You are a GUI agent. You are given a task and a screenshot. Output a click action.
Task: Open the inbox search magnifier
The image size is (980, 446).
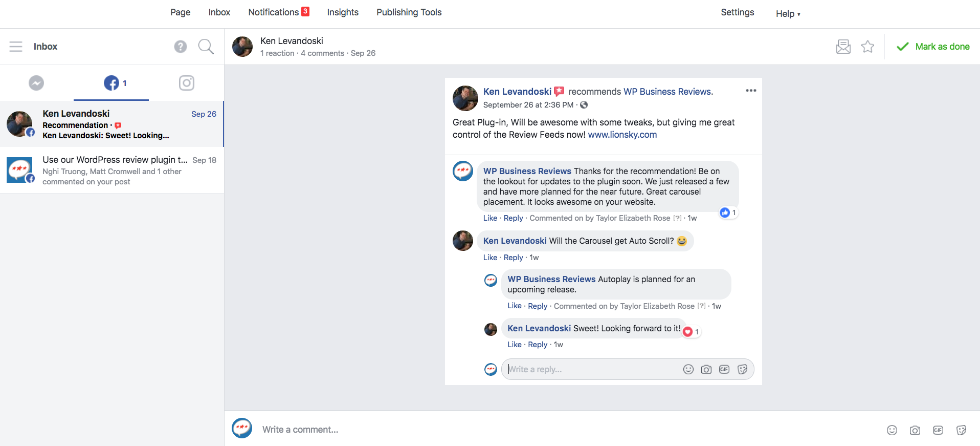[x=206, y=47]
